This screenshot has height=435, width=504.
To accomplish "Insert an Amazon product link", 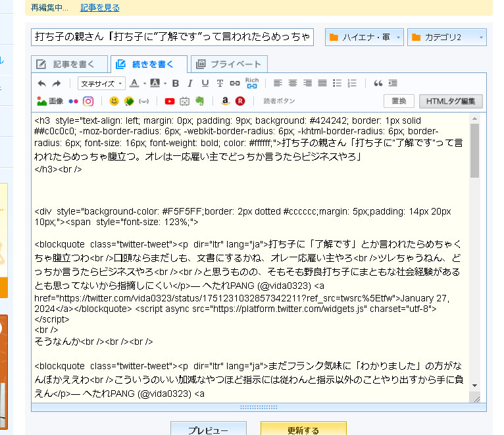I will [225, 101].
